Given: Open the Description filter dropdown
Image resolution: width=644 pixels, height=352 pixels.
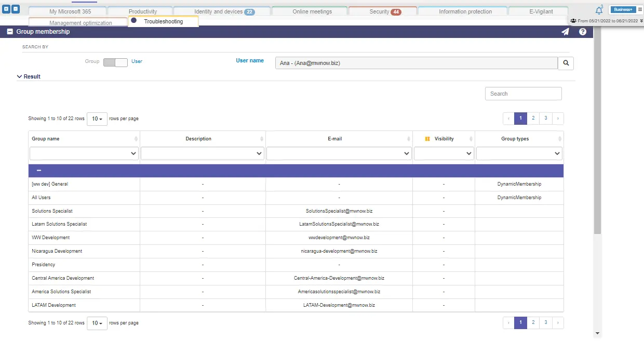Looking at the screenshot, I should click(x=203, y=153).
